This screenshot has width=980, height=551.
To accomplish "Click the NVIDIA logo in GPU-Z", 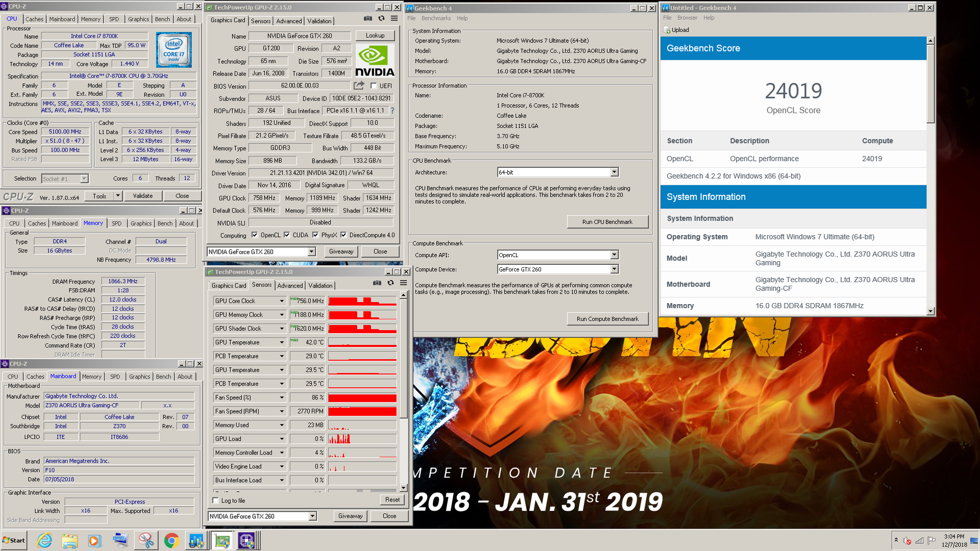I will (375, 60).
